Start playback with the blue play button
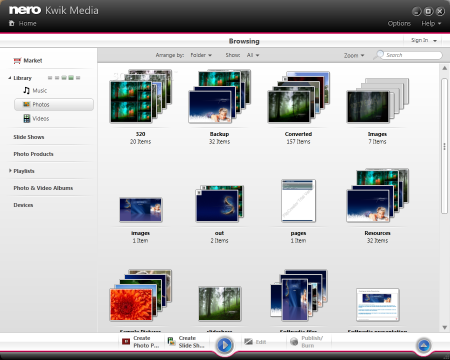 [224, 345]
